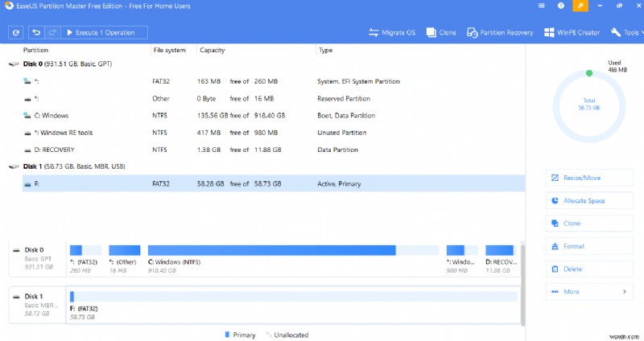Open the Tools dropdown menu
The width and height of the screenshot is (644, 341).
(625, 33)
